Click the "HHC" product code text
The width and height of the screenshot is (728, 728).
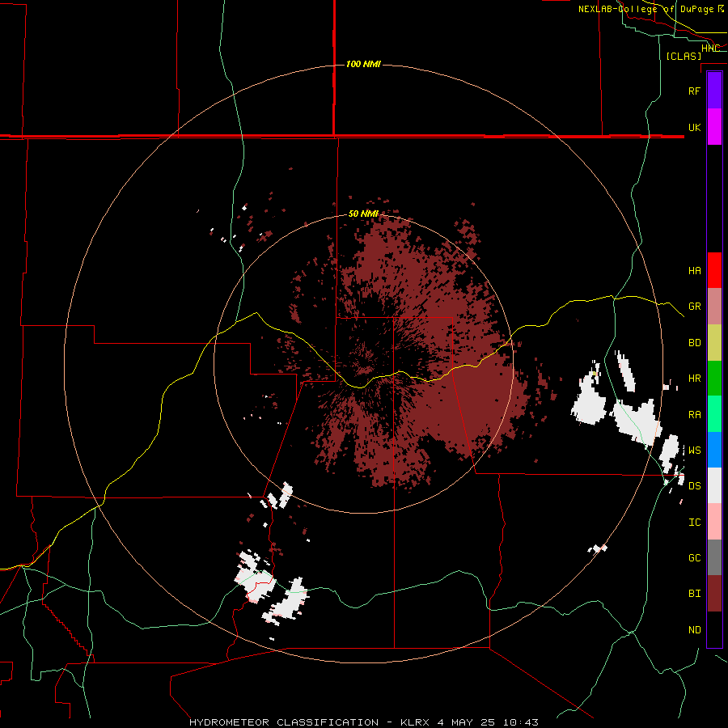(710, 49)
